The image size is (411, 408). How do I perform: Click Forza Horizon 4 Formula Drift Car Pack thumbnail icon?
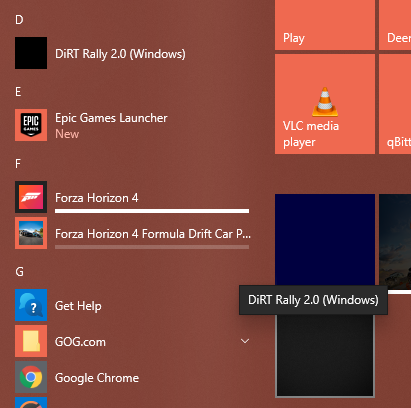(x=31, y=233)
